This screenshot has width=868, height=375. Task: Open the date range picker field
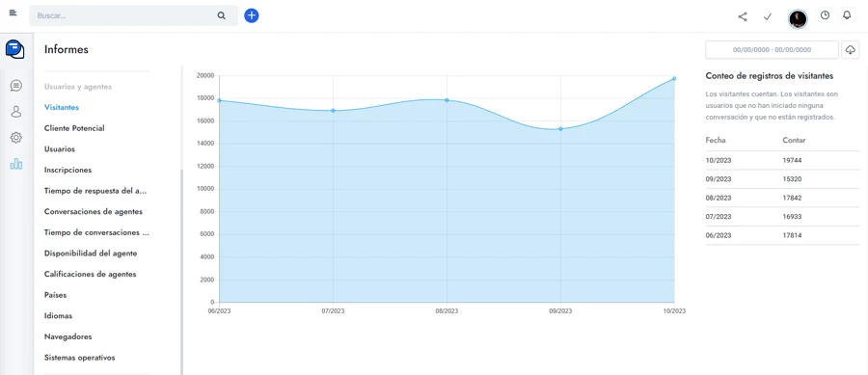[x=772, y=50]
